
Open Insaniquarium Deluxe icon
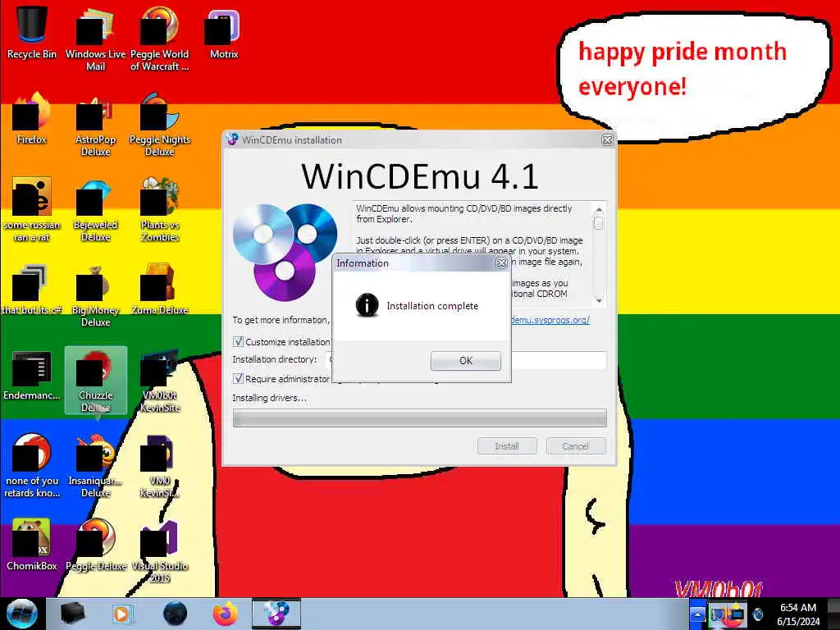click(x=95, y=466)
